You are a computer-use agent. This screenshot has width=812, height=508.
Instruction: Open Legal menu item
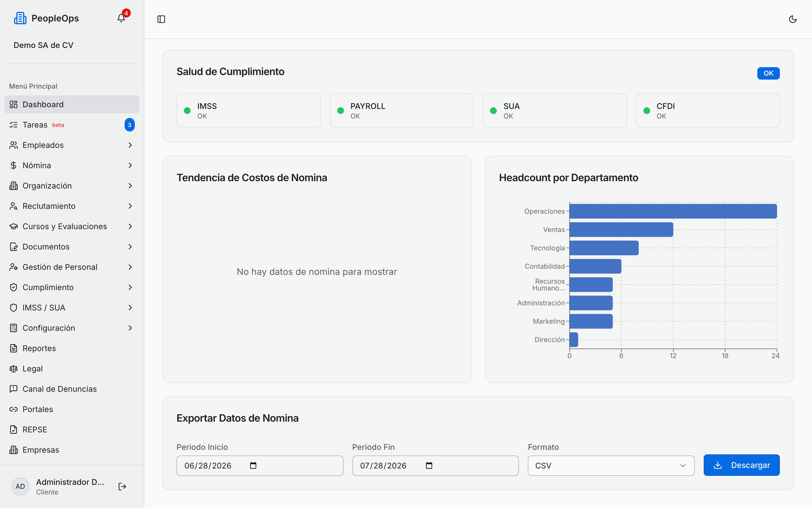pyautogui.click(x=72, y=369)
